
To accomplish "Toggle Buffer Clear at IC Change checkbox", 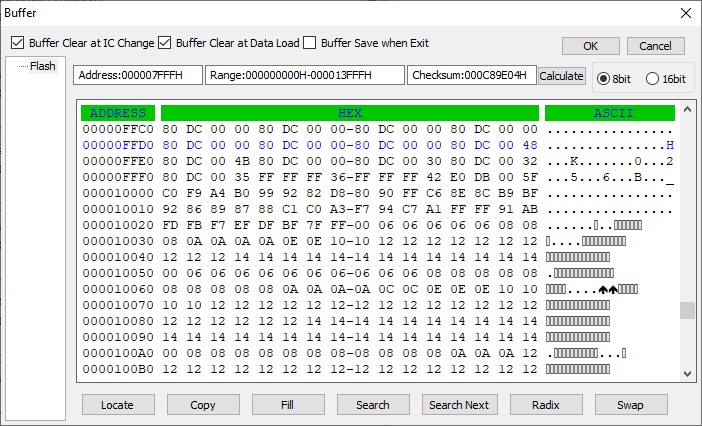I will click(18, 43).
